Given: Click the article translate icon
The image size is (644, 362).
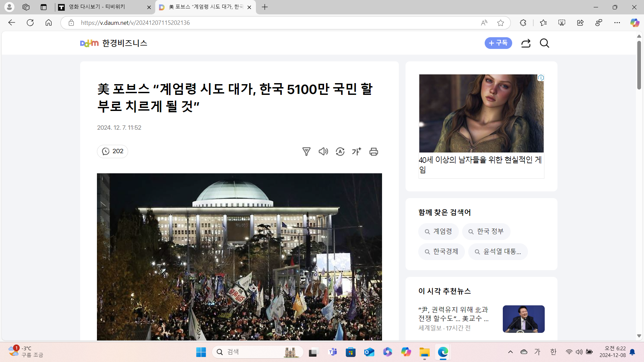Looking at the screenshot, I should (x=340, y=152).
